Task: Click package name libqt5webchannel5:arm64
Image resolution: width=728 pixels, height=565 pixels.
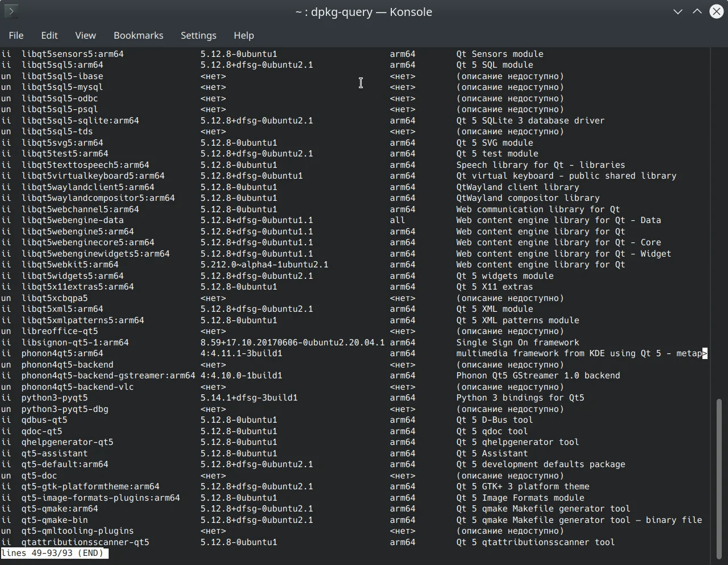Action: click(x=80, y=209)
